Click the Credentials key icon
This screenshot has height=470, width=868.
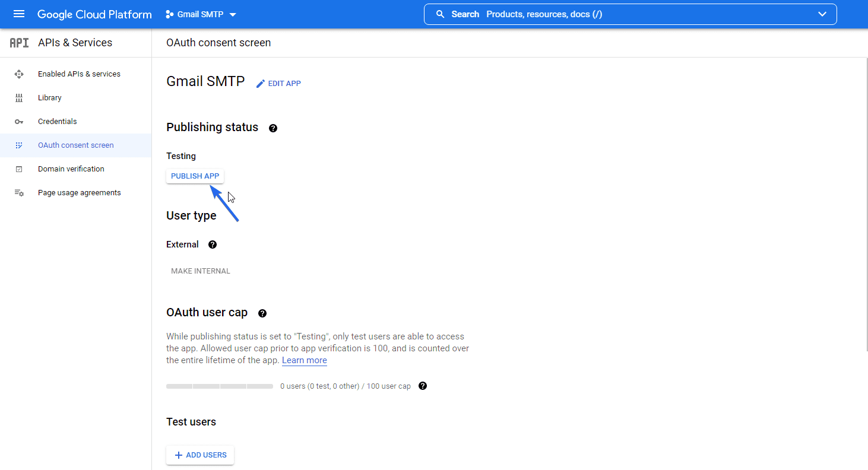(x=19, y=122)
